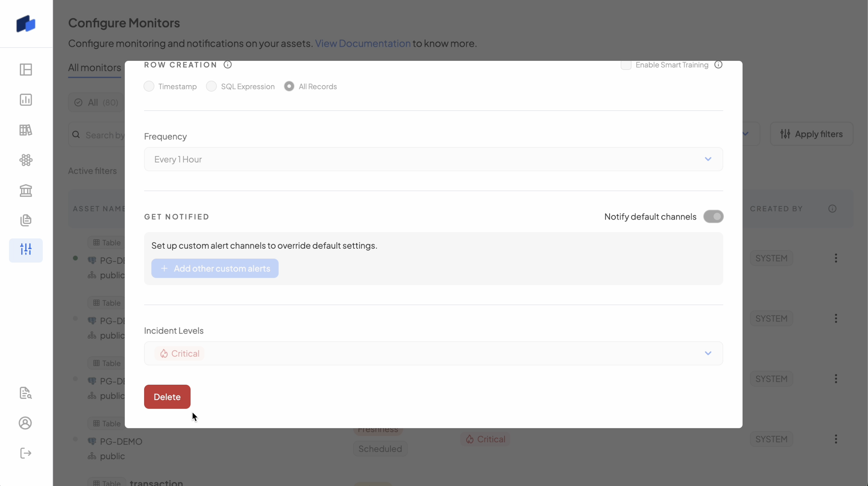Viewport: 868px width, 486px height.
Task: Switch to the All monitors tab
Action: click(94, 68)
